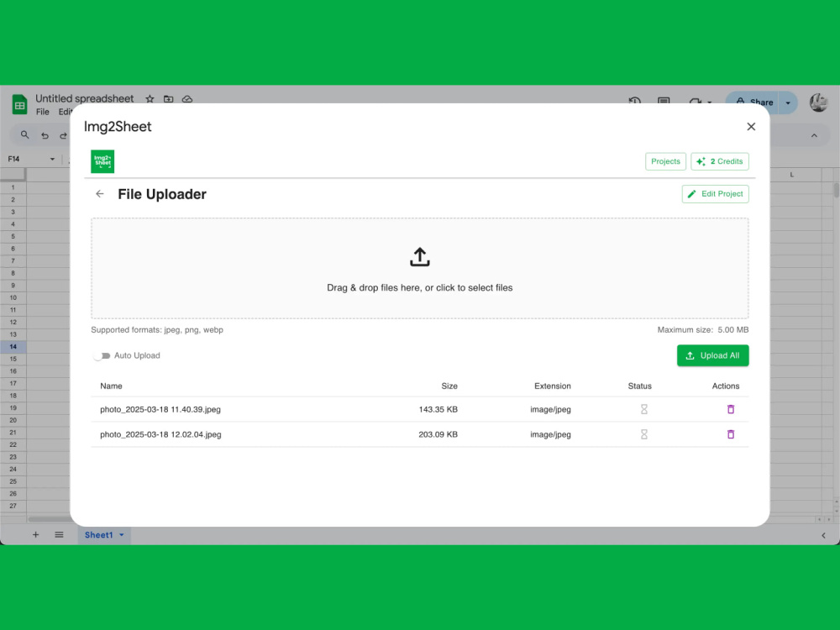Click image/jpeg extension in 11.40.39 row
840x630 pixels.
(x=550, y=409)
